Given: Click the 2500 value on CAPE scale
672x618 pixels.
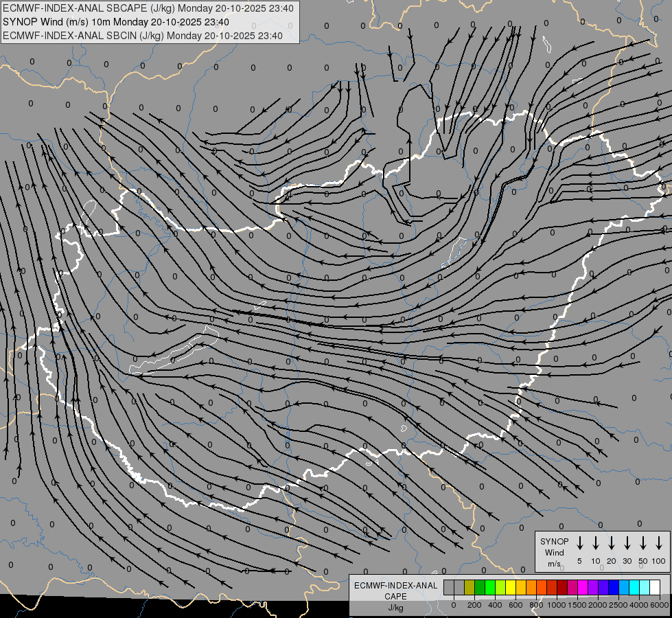Looking at the screenshot, I should [x=618, y=605].
